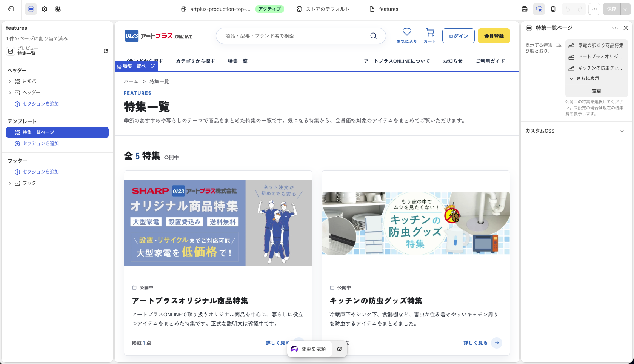Click アートプラスオリジナル商品特集 card title
634x364 pixels.
pyautogui.click(x=190, y=301)
